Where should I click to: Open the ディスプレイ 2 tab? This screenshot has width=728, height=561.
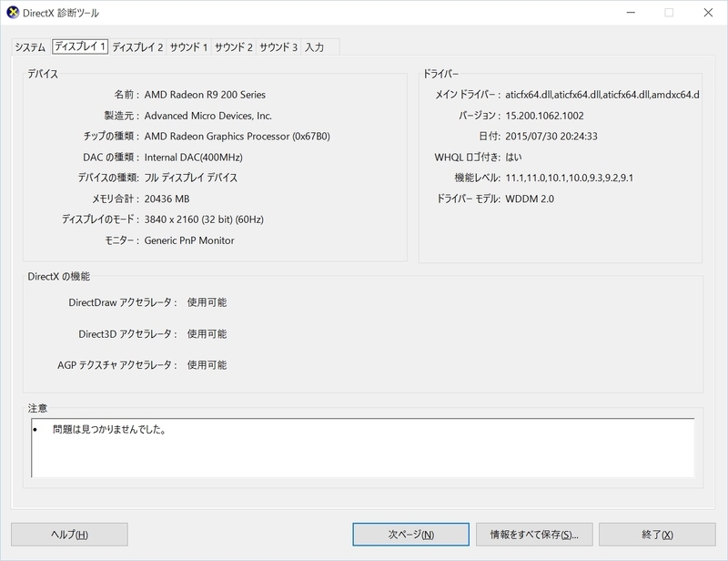click(x=137, y=47)
